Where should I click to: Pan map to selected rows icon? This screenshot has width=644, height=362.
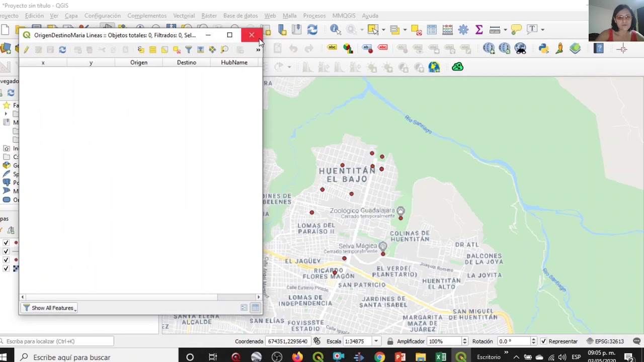click(212, 49)
